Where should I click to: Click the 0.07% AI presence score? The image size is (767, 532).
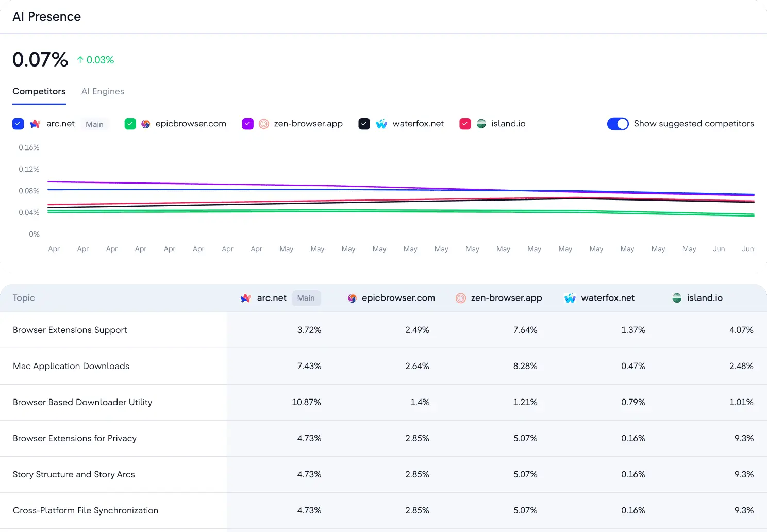[40, 60]
